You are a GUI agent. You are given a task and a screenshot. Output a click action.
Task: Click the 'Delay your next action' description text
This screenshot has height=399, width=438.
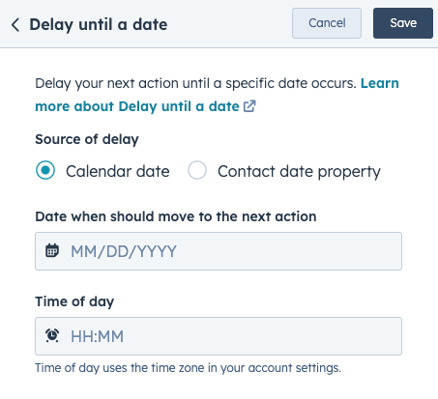(x=196, y=83)
